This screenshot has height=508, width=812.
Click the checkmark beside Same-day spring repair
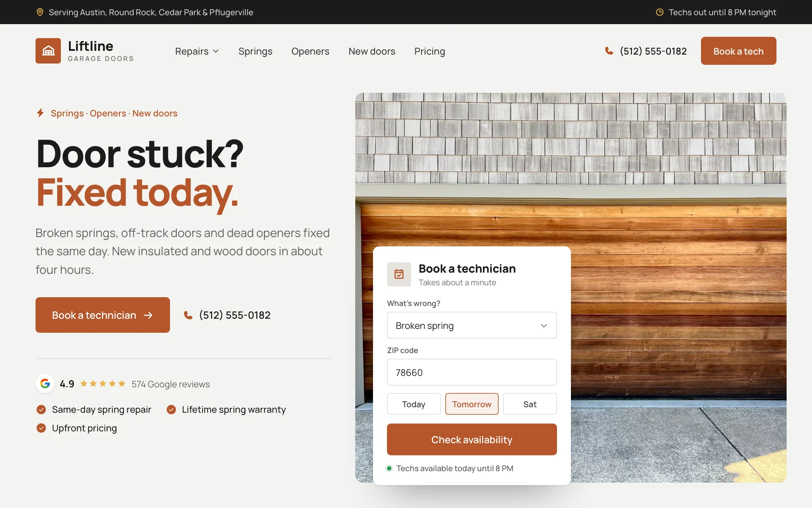[x=41, y=409]
